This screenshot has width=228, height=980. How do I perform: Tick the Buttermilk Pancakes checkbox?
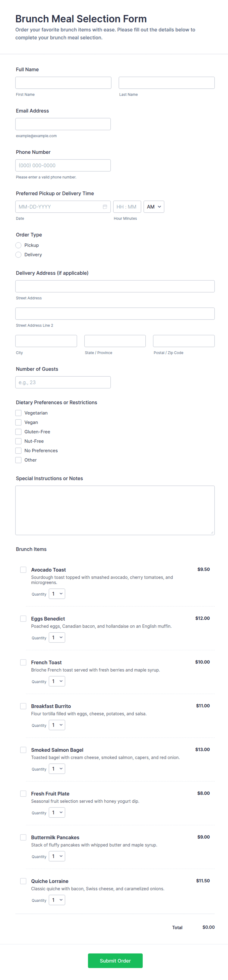pyautogui.click(x=23, y=837)
